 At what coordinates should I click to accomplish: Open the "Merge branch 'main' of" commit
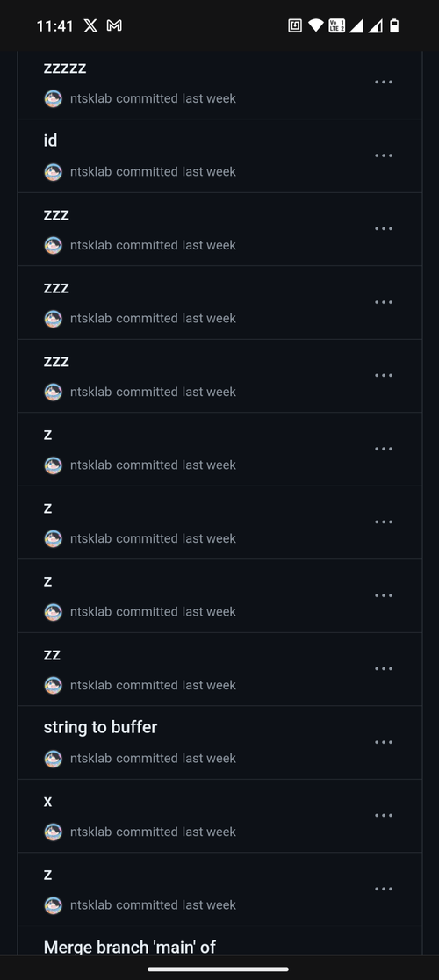pyautogui.click(x=129, y=948)
